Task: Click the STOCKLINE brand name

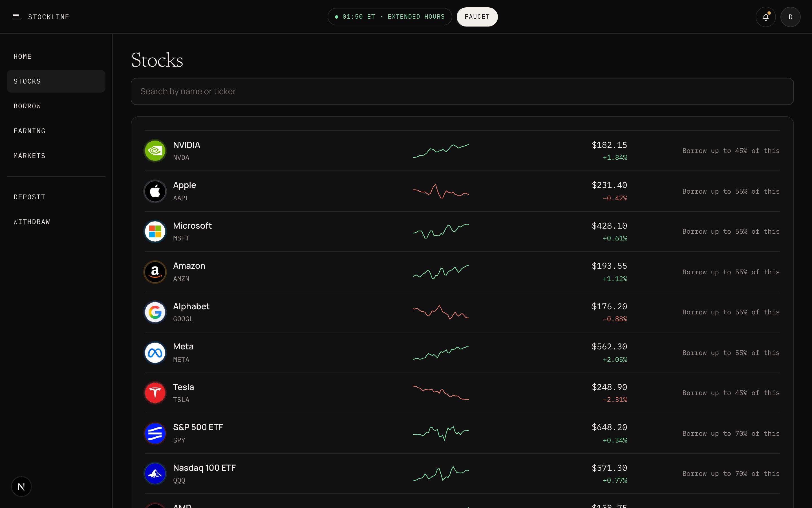Action: (49, 17)
